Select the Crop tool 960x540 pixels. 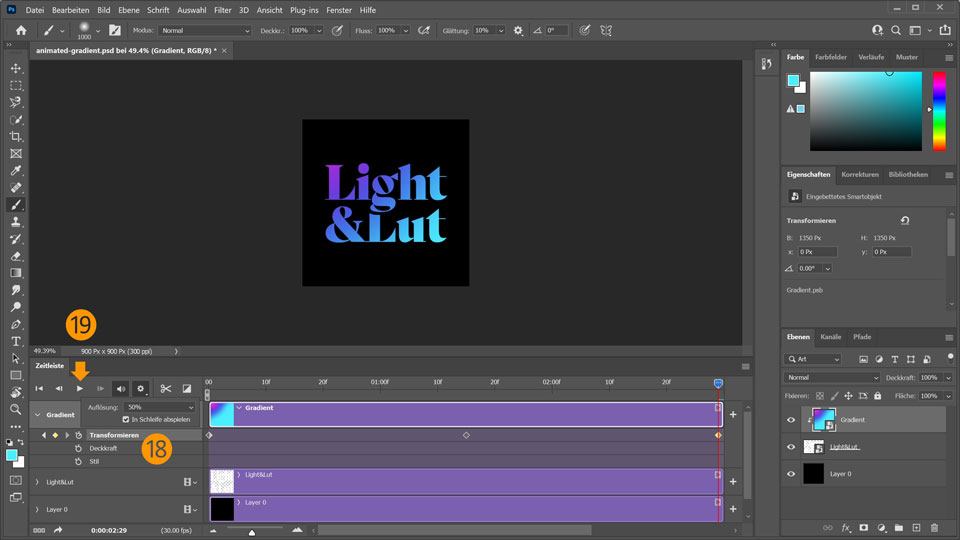pyautogui.click(x=16, y=136)
